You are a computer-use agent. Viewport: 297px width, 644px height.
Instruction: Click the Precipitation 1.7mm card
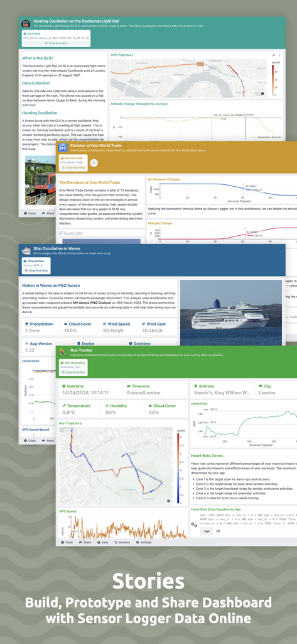pyautogui.click(x=40, y=327)
